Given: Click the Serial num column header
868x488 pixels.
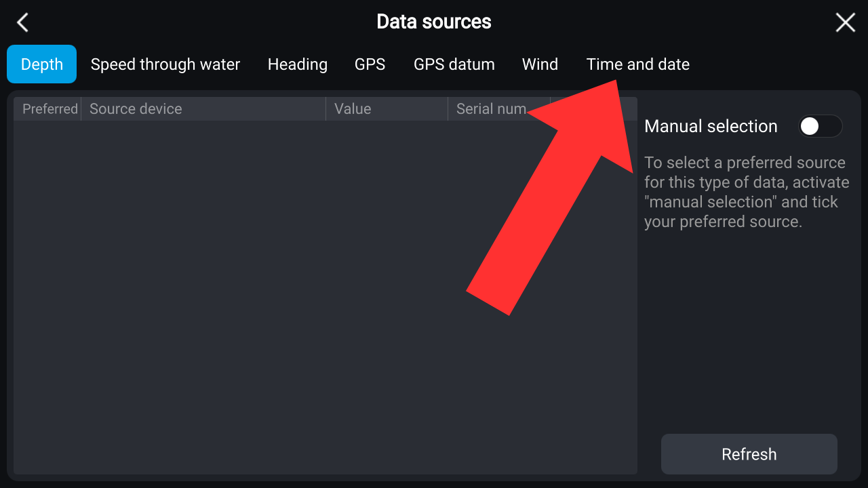Looking at the screenshot, I should [x=491, y=109].
